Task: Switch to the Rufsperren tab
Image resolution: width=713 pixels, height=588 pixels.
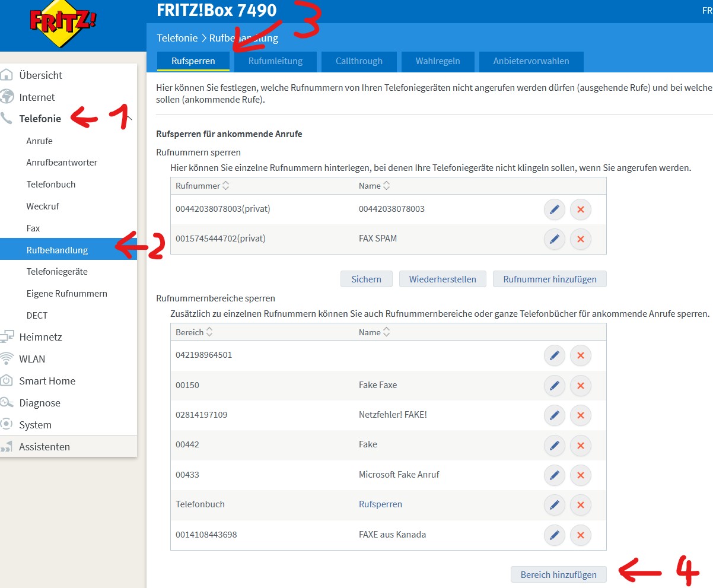Action: pyautogui.click(x=193, y=61)
